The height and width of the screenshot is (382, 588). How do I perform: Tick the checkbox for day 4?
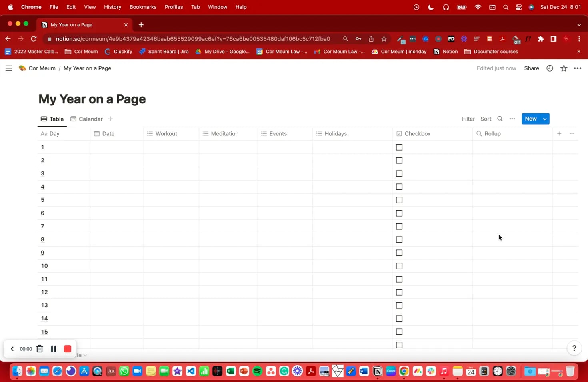(399, 187)
